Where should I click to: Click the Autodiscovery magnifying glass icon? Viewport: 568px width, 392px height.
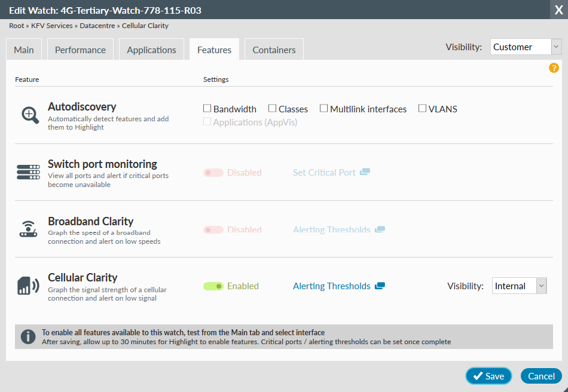click(29, 114)
